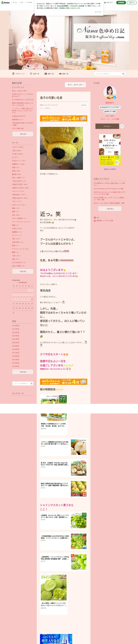Select August 9 in the calendar
Screen dimensions: 138x644
click(32, 295)
